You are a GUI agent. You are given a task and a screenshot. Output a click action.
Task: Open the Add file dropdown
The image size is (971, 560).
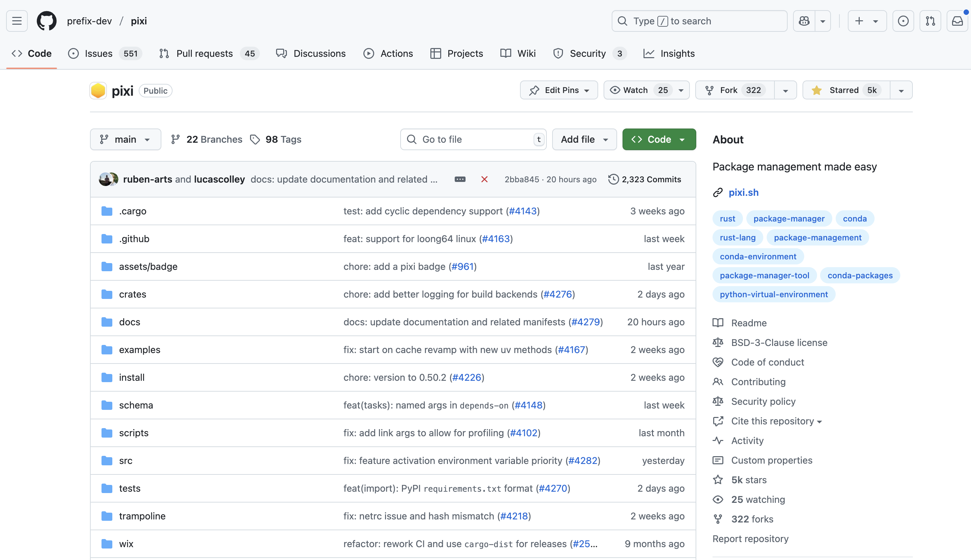tap(584, 139)
